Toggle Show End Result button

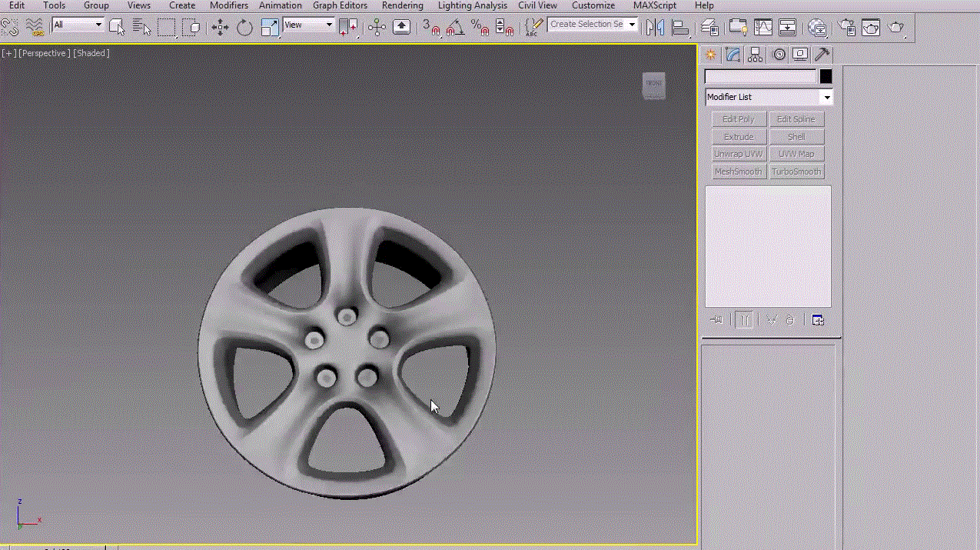point(744,320)
